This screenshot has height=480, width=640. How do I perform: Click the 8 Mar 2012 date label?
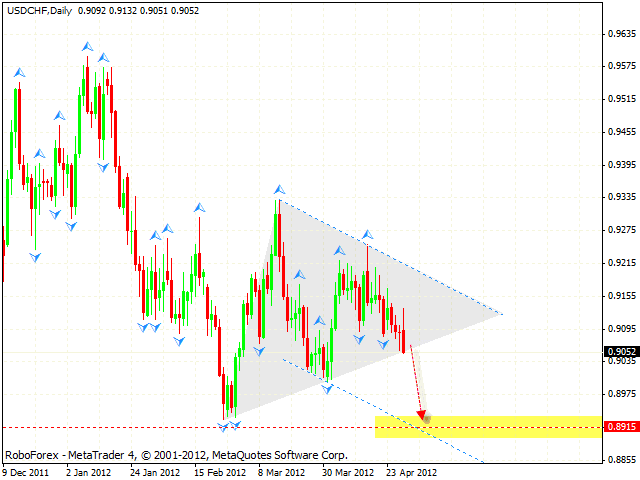pos(282,471)
